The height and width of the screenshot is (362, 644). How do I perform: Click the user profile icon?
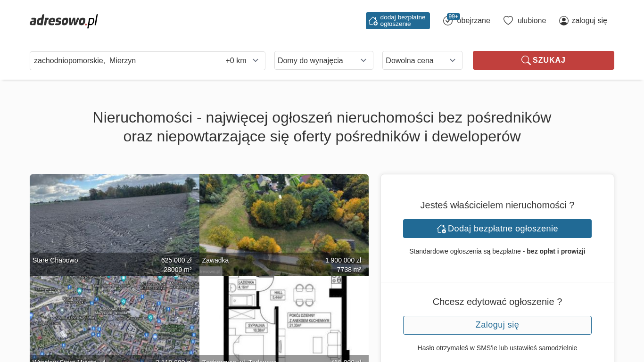(563, 21)
